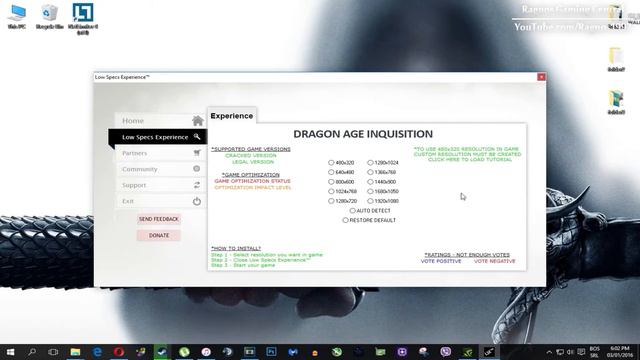Select the 1920x1080 resolution option
The height and width of the screenshot is (360, 640).
click(383, 201)
